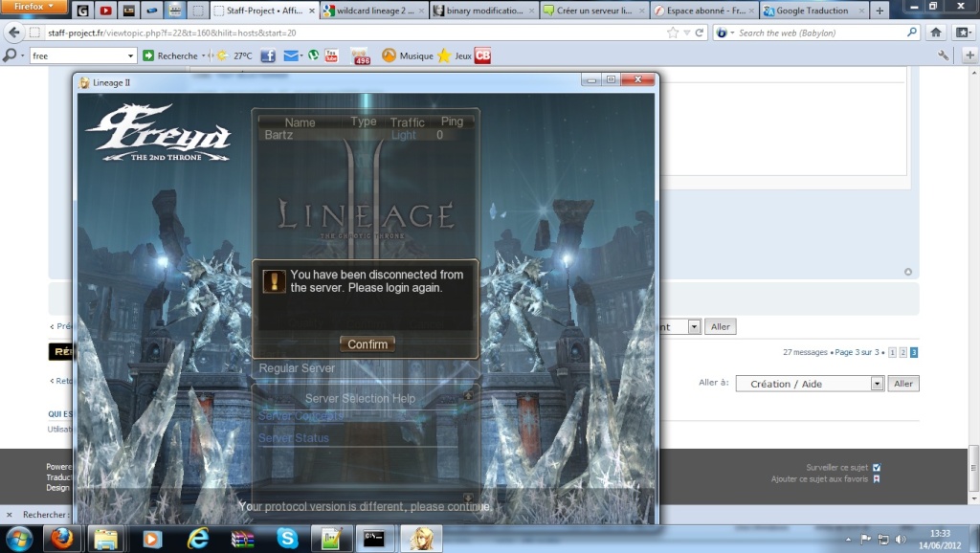Open the Windows Start menu
The width and height of the screenshot is (980, 553).
click(18, 539)
